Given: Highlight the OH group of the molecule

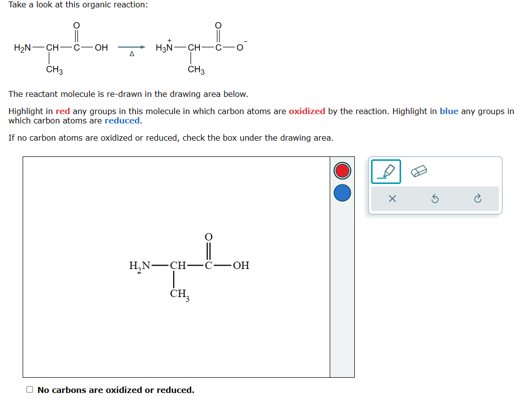Looking at the screenshot, I should coord(242,266).
